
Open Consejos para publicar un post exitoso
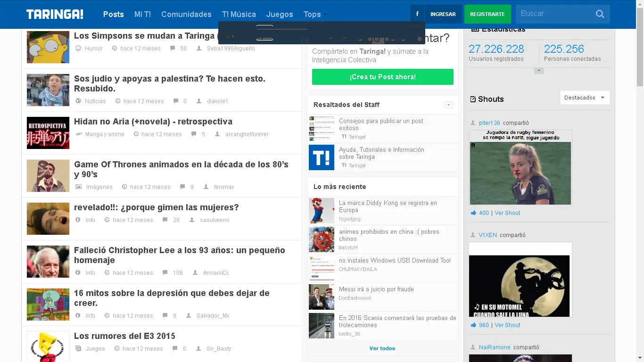pos(381,124)
